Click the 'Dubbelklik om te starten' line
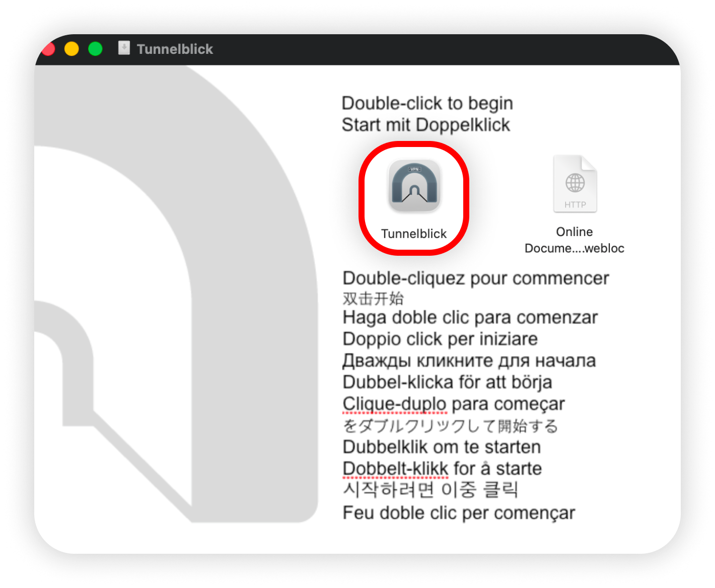Screen dimensions: 715x588 (x=442, y=447)
